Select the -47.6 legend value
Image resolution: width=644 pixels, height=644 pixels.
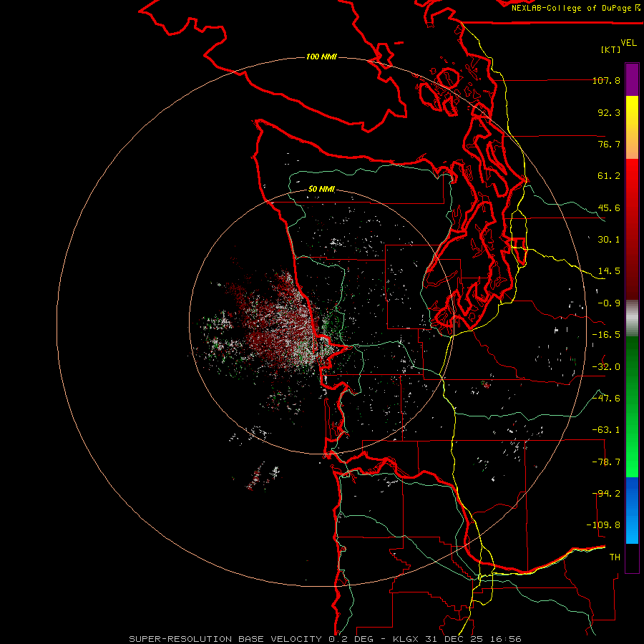[x=606, y=399]
